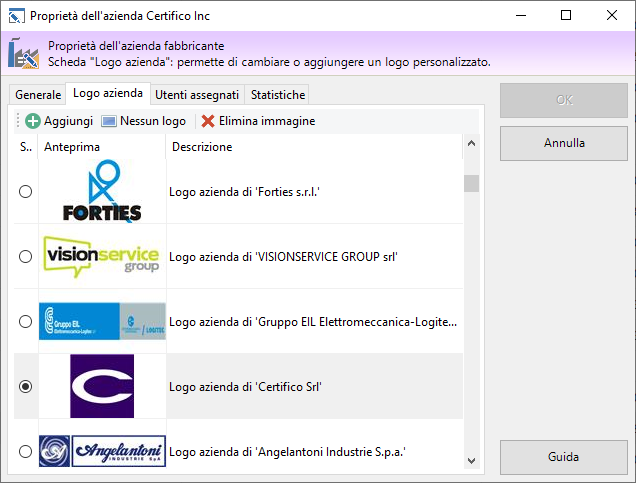
Task: Select the Certifico Srl logo radio button
Action: pyautogui.click(x=26, y=386)
